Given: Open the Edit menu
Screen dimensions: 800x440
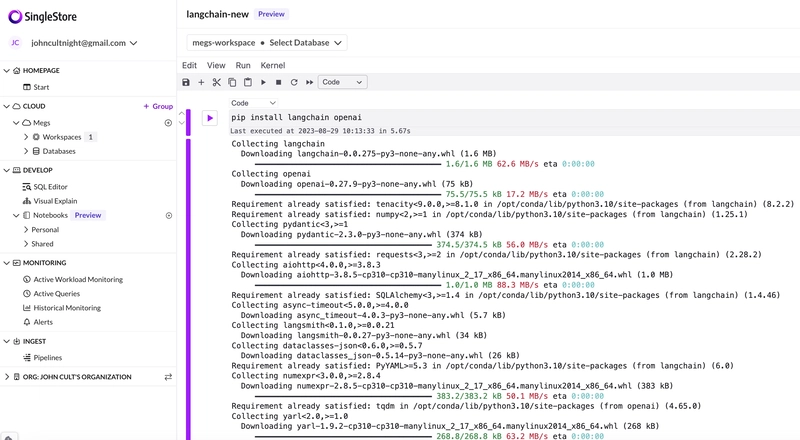Looking at the screenshot, I should click(189, 65).
